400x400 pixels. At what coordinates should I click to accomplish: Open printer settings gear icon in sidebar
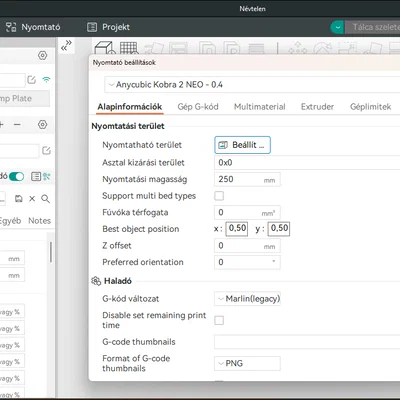coord(42,55)
